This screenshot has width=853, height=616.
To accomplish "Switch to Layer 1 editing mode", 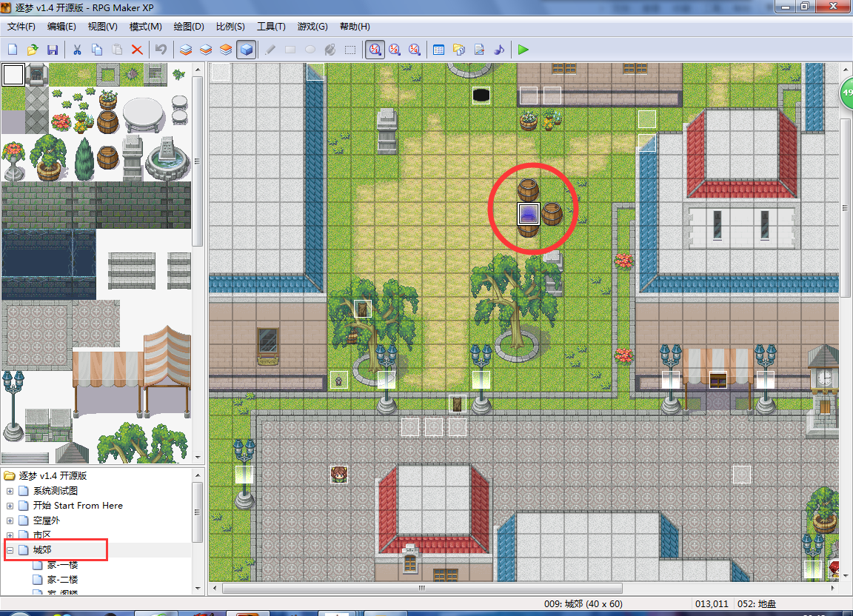I will pyautogui.click(x=186, y=50).
